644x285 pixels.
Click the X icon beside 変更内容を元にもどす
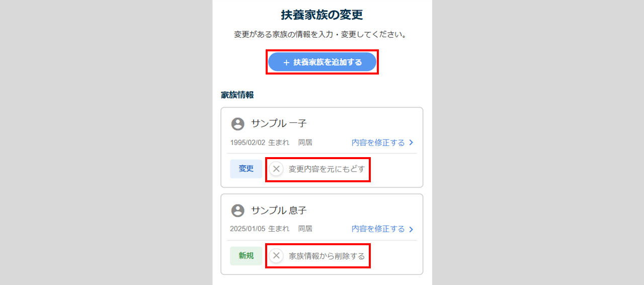click(276, 169)
